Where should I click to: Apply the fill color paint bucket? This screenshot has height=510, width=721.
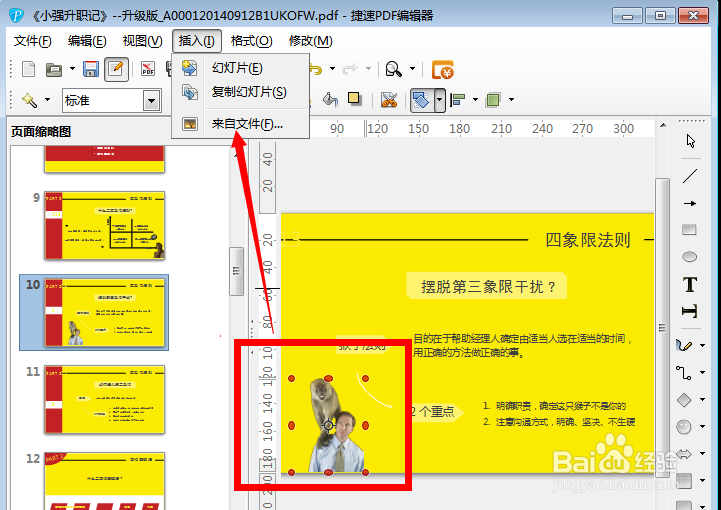click(330, 99)
